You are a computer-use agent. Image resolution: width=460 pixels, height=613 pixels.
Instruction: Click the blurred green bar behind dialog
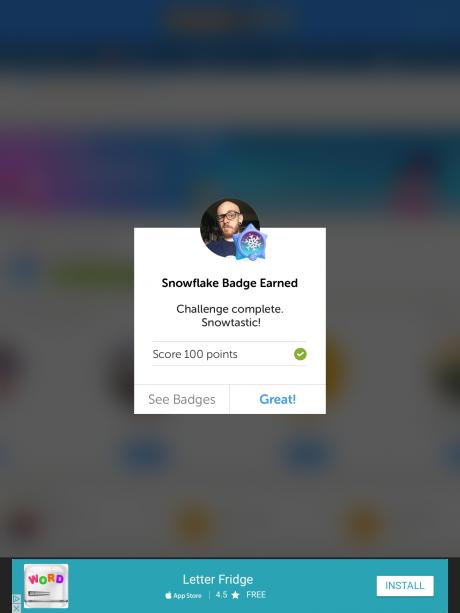point(92,274)
